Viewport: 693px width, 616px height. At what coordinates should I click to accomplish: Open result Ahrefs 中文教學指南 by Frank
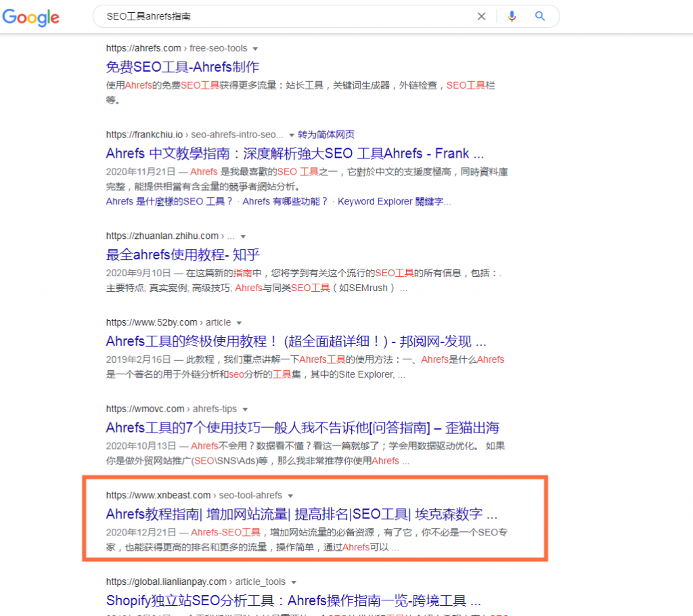point(295,154)
